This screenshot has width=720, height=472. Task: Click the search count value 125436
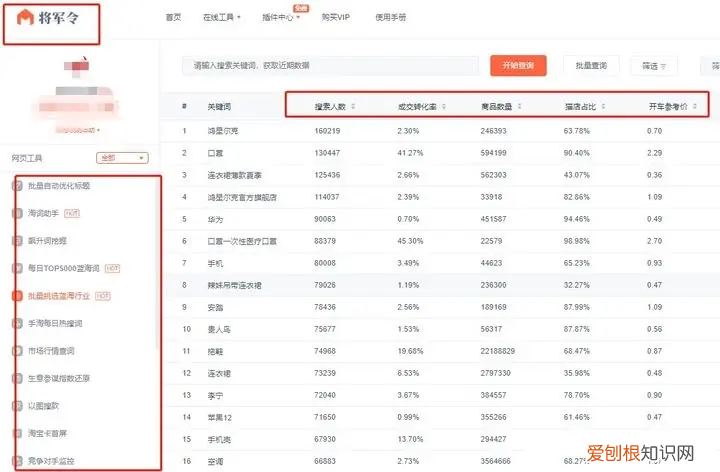click(327, 175)
